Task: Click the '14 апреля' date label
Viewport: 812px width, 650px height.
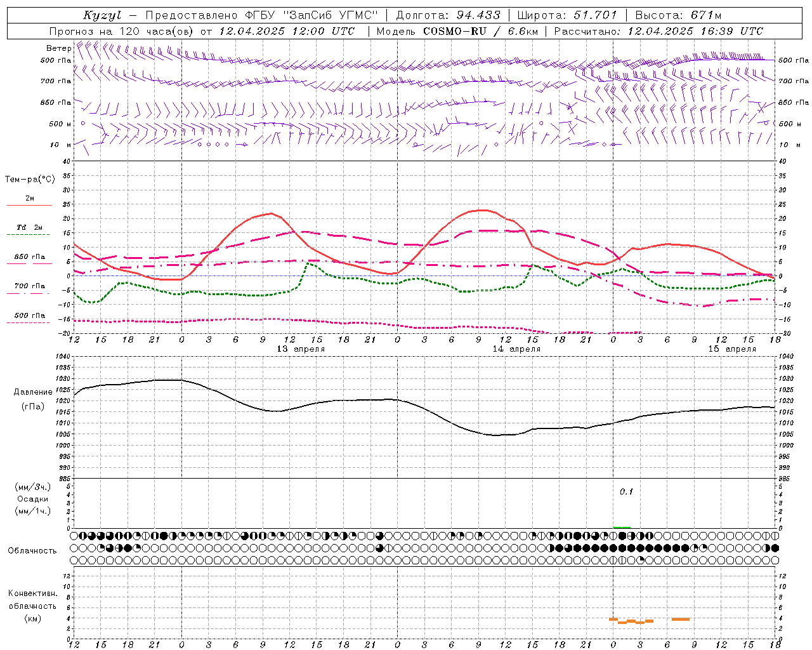Action: click(x=516, y=349)
